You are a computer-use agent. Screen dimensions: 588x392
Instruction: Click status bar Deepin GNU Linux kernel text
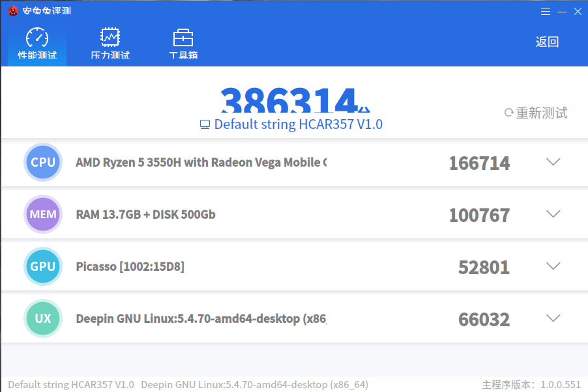[x=255, y=384]
